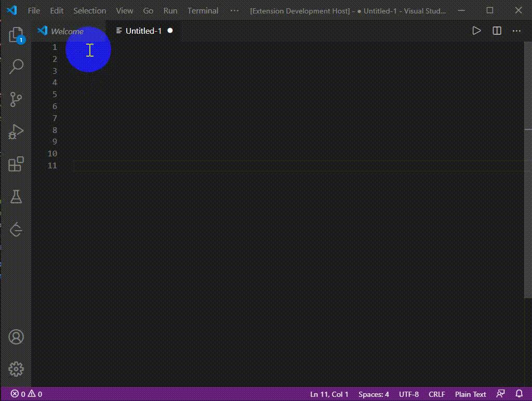This screenshot has width=532, height=401.
Task: Open the File menu
Action: [33, 10]
